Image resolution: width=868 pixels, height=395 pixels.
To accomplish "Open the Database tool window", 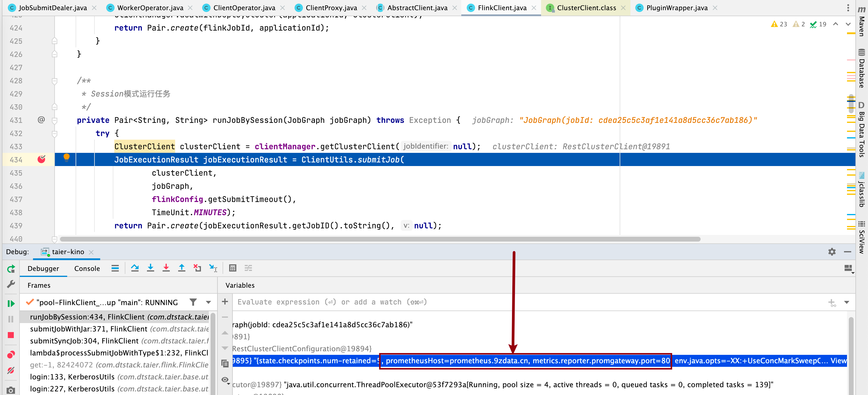I will point(861,68).
